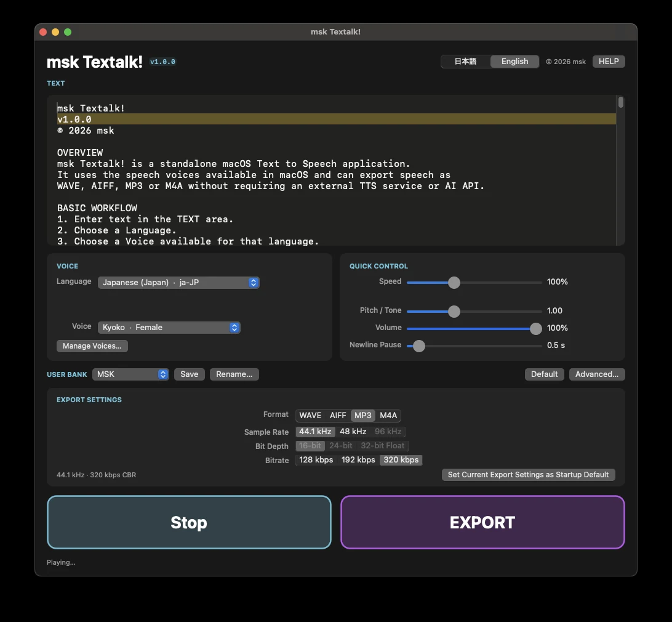Click the line '2. Choose a Language.'
The width and height of the screenshot is (672, 622).
[x=116, y=230]
